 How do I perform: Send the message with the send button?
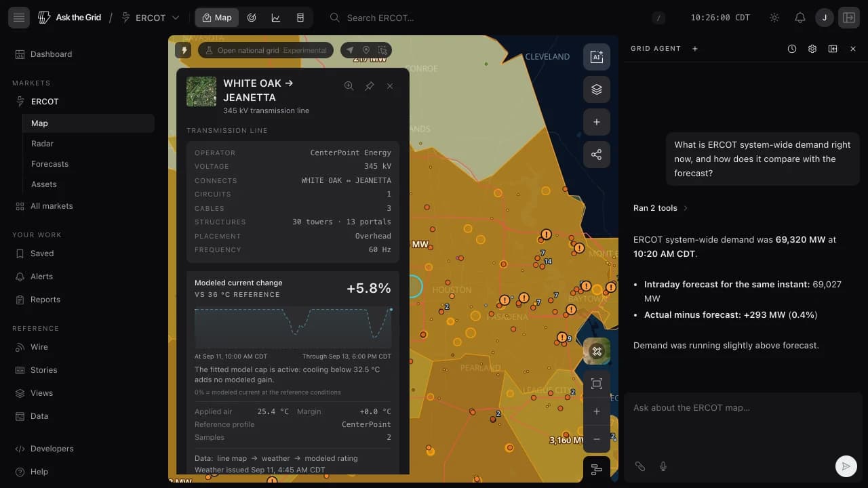coord(846,466)
